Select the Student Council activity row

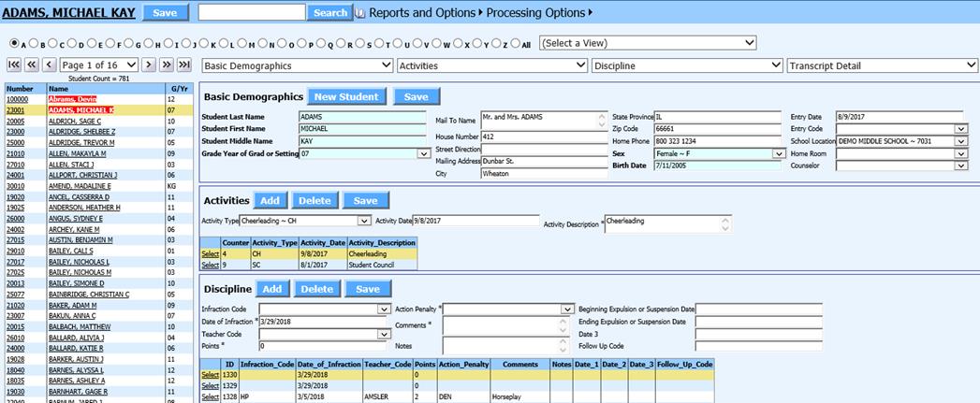(212, 265)
